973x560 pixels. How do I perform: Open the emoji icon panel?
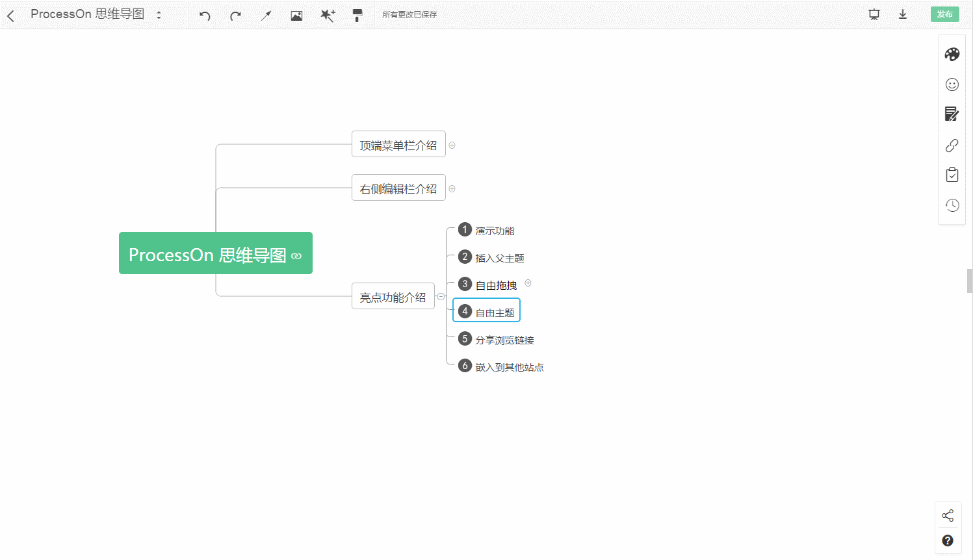[952, 84]
